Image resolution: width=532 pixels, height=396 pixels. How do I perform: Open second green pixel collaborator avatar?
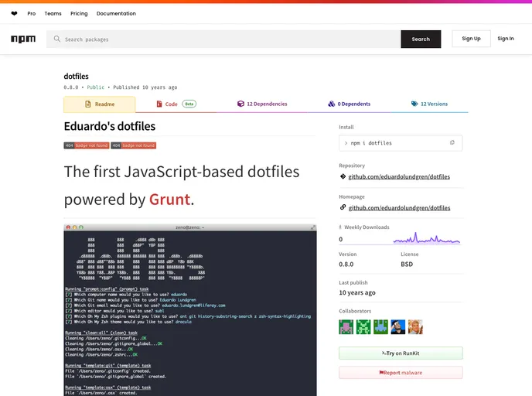tap(363, 327)
